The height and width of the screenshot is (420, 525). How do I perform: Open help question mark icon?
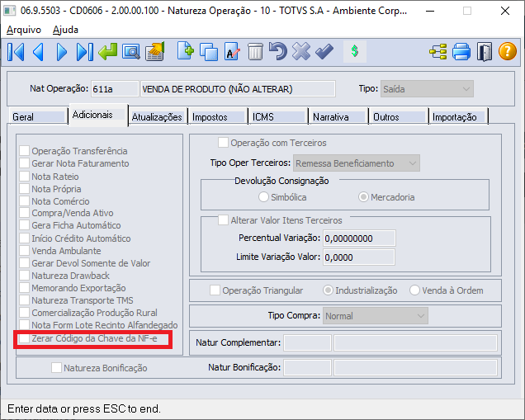coord(508,51)
